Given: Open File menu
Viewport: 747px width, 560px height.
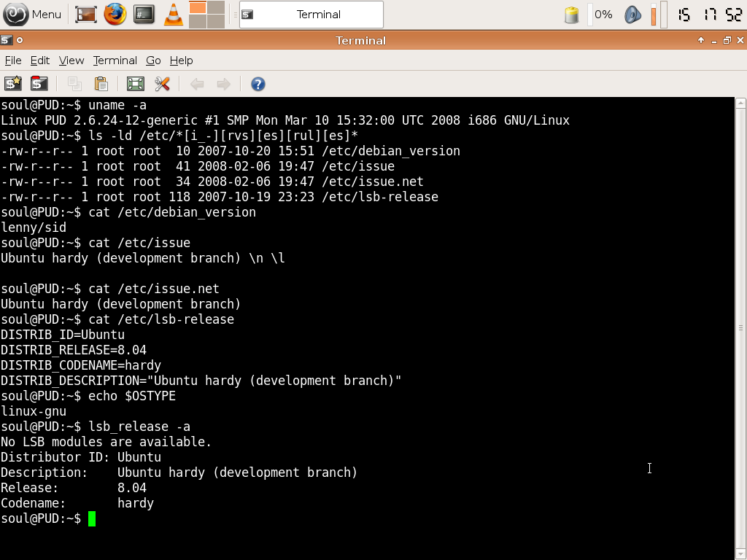Looking at the screenshot, I should 13,61.
